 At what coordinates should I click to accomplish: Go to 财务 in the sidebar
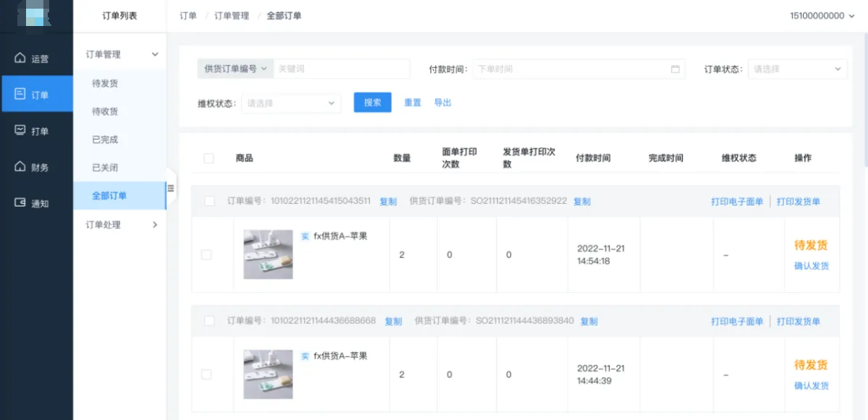tap(36, 167)
